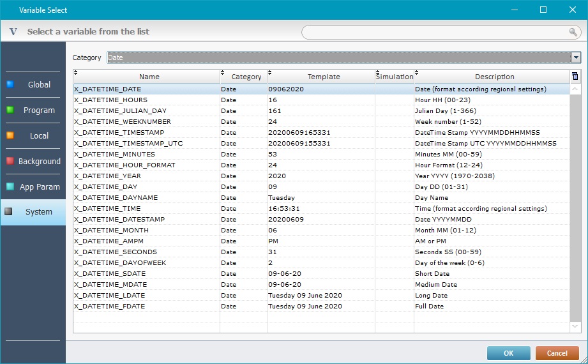Sort by Description column header
588x364 pixels.
coord(494,77)
